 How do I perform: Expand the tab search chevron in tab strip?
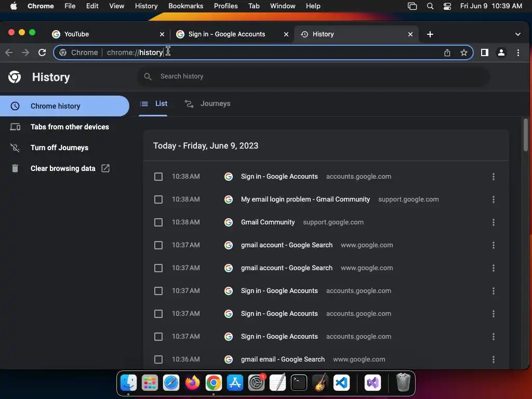coord(518,34)
